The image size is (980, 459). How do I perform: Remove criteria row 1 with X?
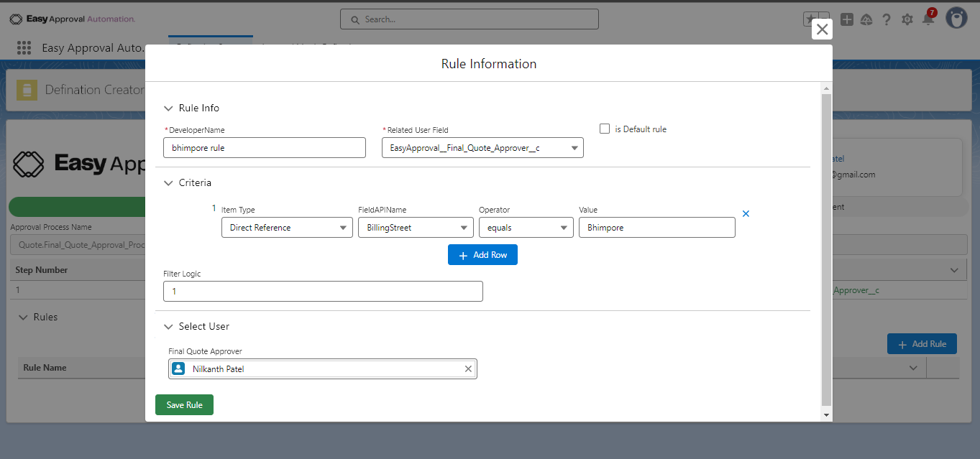[746, 213]
